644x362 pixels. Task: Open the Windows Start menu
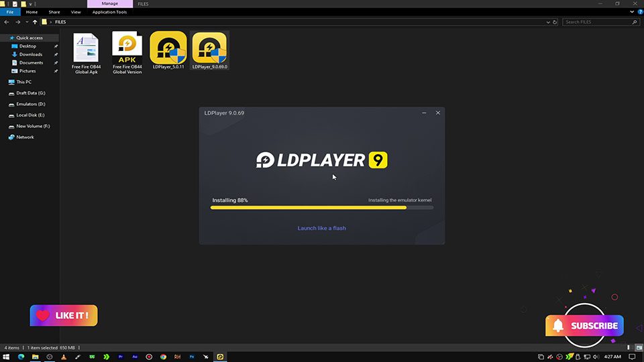[6, 357]
